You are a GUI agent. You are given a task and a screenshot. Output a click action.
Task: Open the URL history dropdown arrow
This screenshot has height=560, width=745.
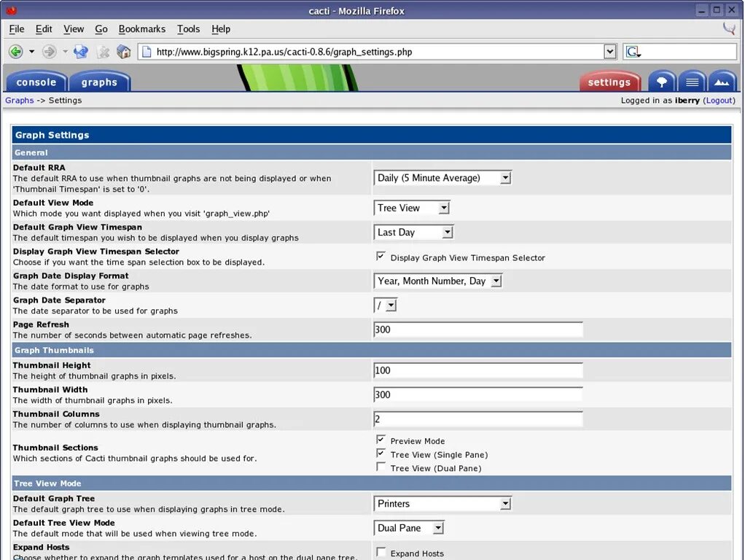point(609,51)
